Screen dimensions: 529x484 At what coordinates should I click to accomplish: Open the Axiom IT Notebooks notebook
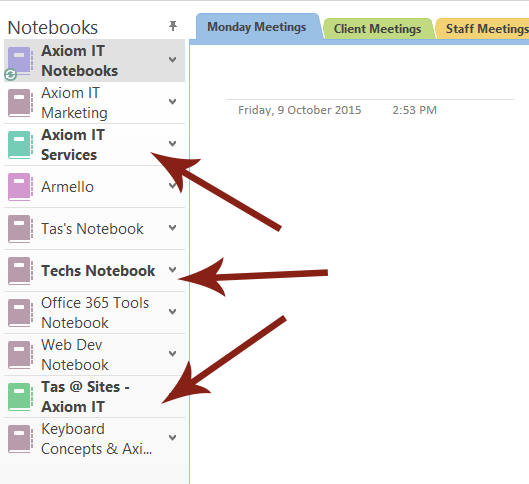(94, 61)
